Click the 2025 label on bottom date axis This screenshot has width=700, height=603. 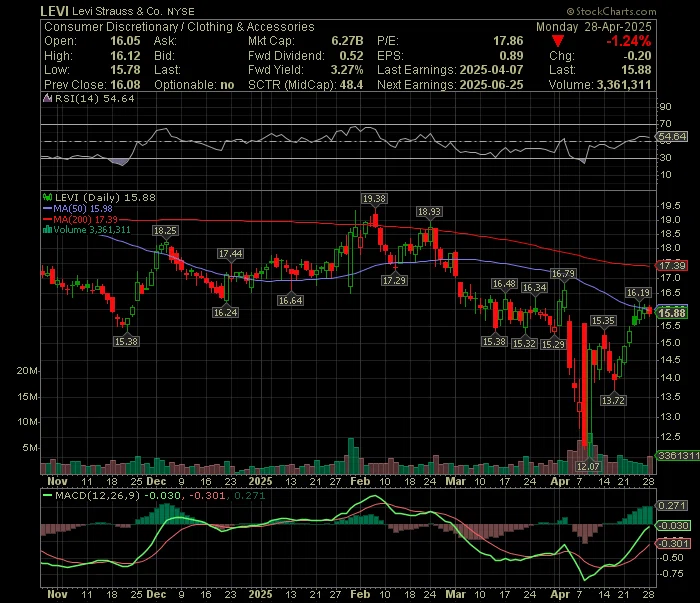click(x=260, y=595)
